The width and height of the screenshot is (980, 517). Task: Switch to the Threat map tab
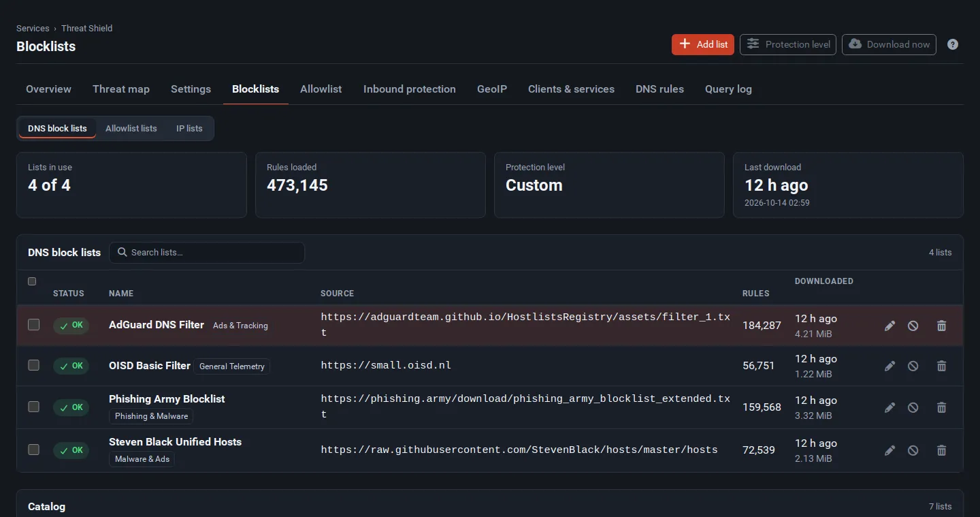[121, 89]
